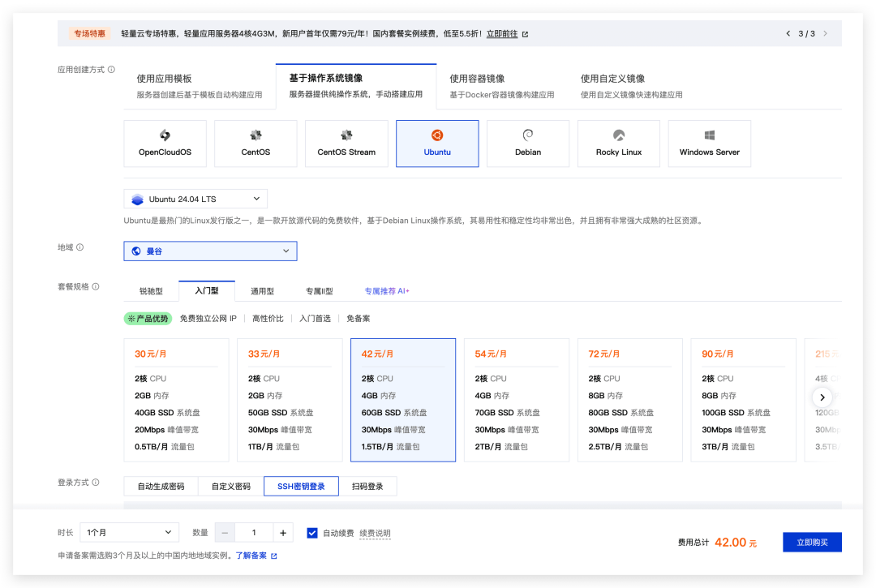
Task: Select 自动生成密码 login method
Action: coord(161,487)
